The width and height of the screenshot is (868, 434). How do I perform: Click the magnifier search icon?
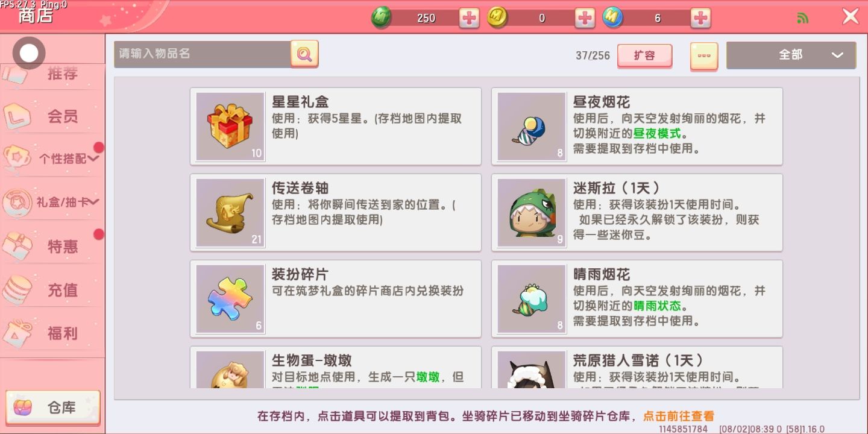tap(304, 54)
